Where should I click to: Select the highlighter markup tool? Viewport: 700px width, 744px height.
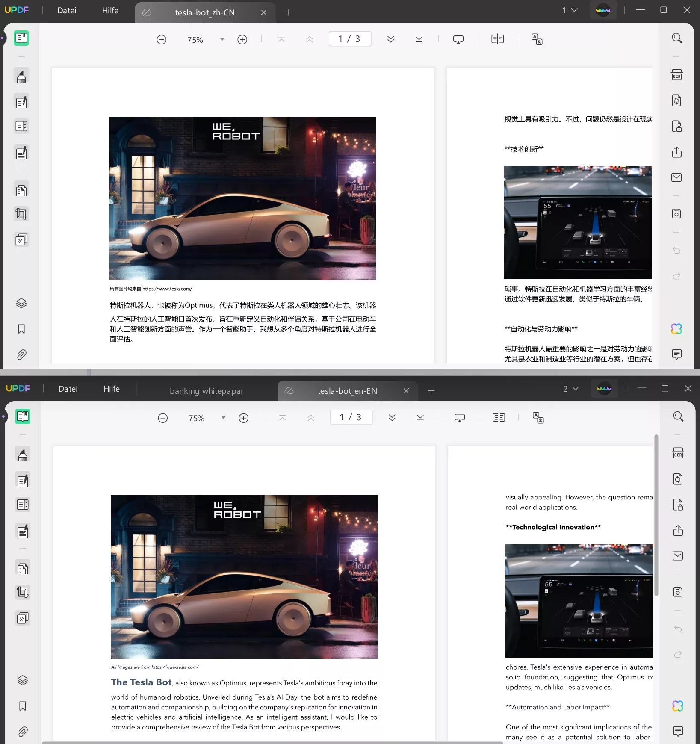pyautogui.click(x=21, y=77)
